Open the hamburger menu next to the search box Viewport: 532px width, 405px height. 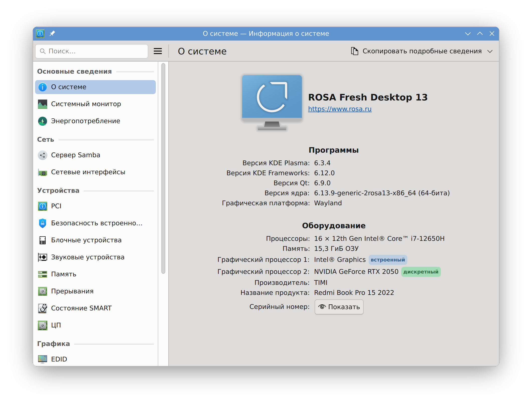[x=158, y=51]
